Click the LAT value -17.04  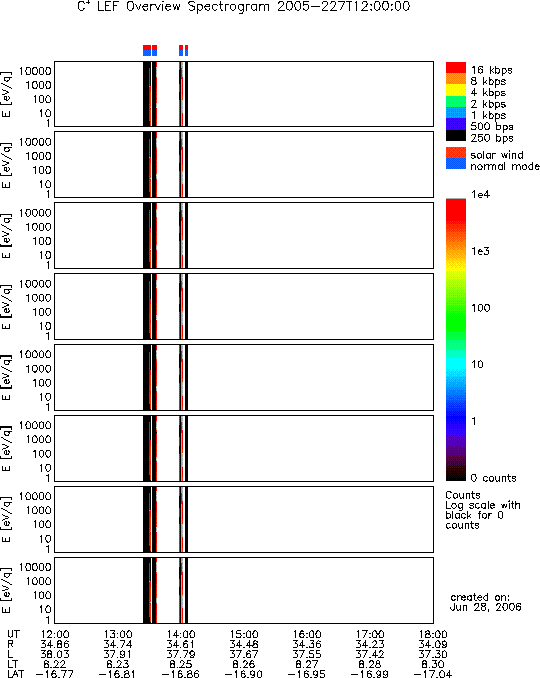[x=433, y=674]
